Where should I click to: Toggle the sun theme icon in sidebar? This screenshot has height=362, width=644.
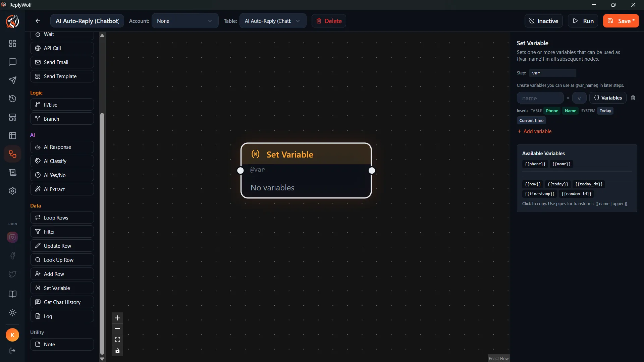point(12,313)
